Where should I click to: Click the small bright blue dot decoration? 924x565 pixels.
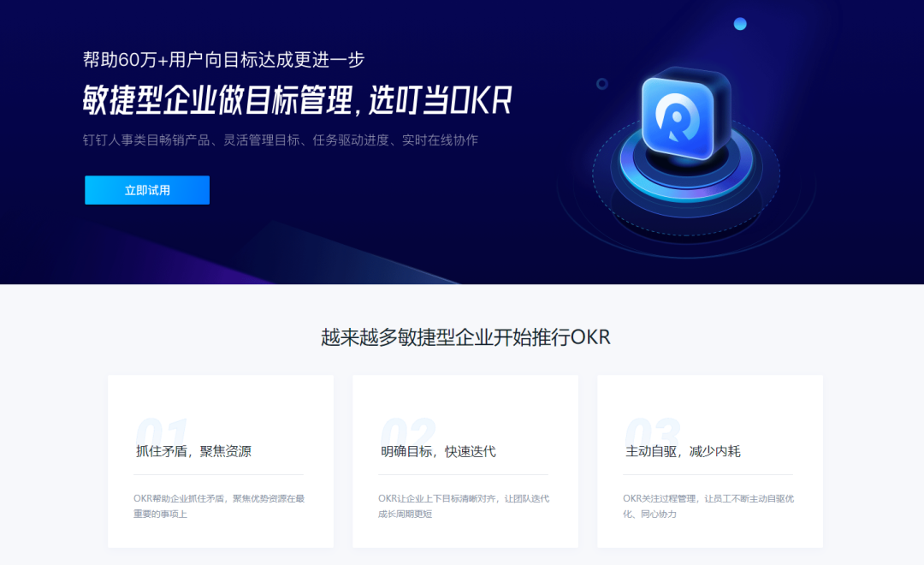[740, 24]
